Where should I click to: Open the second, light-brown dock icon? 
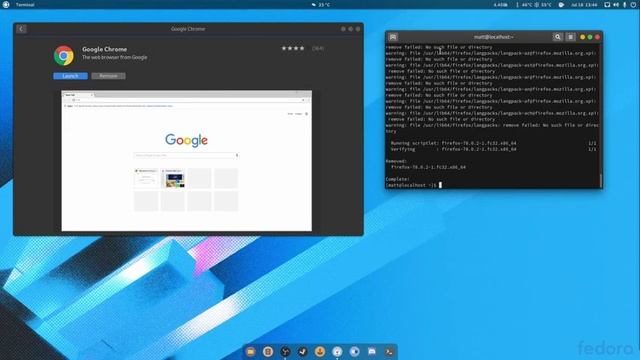pyautogui.click(x=268, y=351)
